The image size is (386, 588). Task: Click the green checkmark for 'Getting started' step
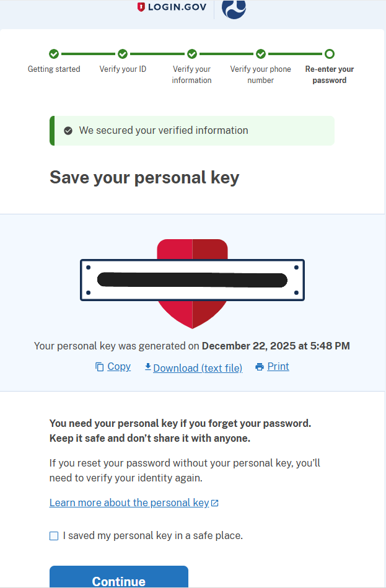[x=54, y=54]
